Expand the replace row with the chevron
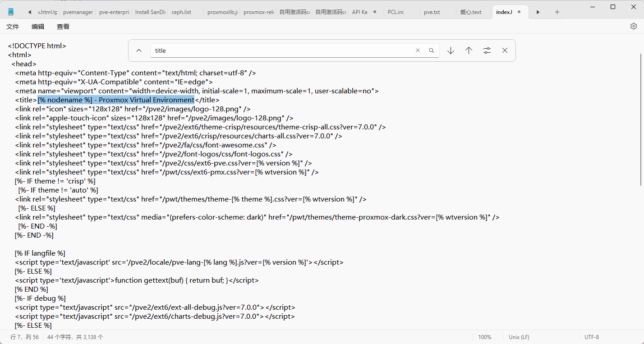 pyautogui.click(x=139, y=50)
